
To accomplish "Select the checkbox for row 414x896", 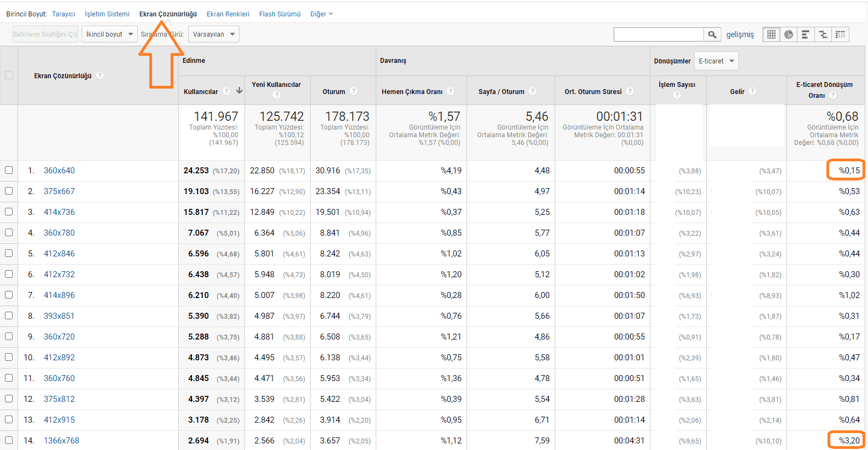I will 9,295.
